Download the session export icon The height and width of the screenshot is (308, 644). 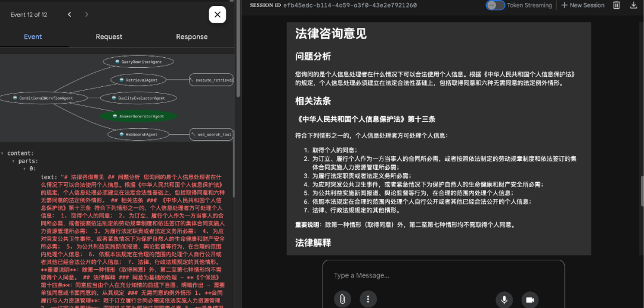point(633,5)
